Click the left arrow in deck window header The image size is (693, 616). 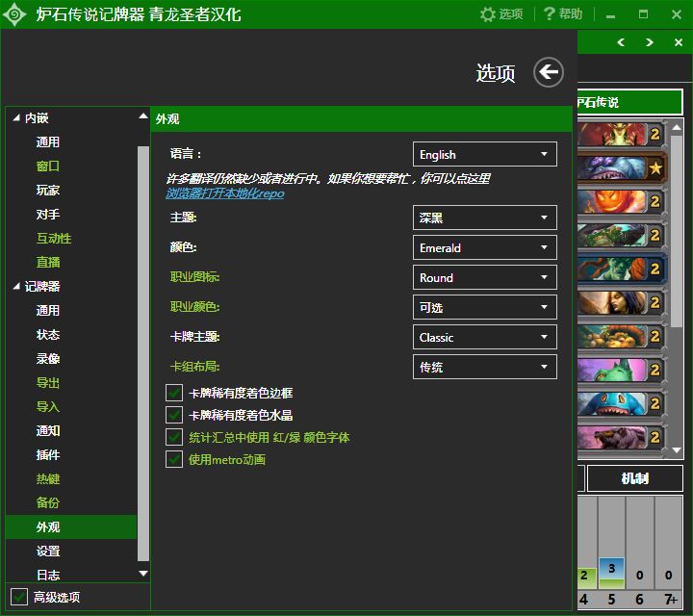(621, 42)
